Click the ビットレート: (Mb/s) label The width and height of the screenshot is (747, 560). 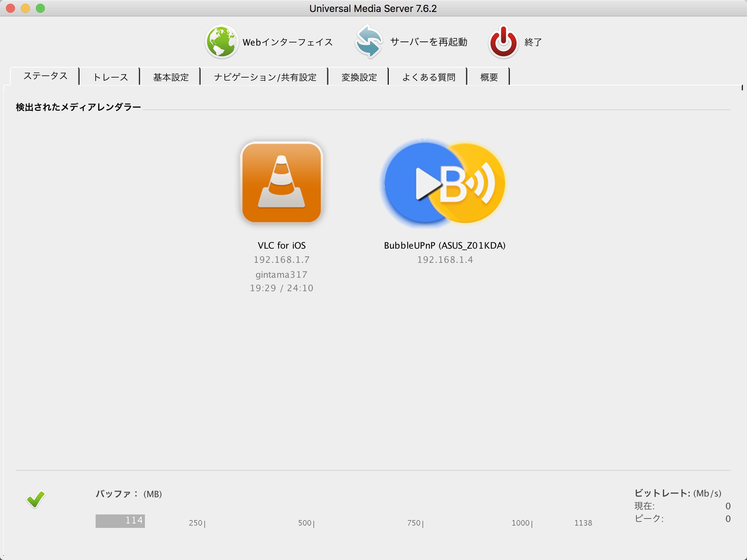(x=678, y=493)
